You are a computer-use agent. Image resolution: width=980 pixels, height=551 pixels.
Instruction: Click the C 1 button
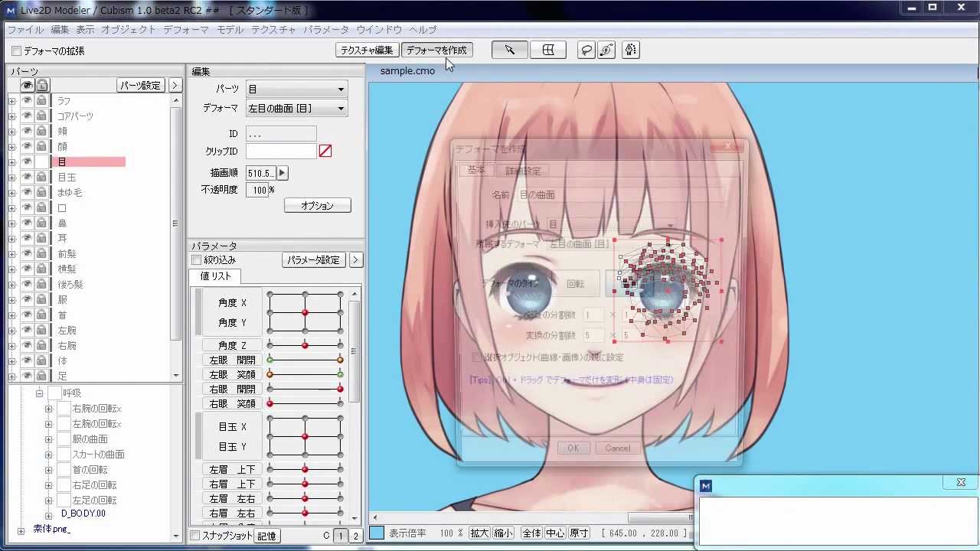(x=341, y=536)
